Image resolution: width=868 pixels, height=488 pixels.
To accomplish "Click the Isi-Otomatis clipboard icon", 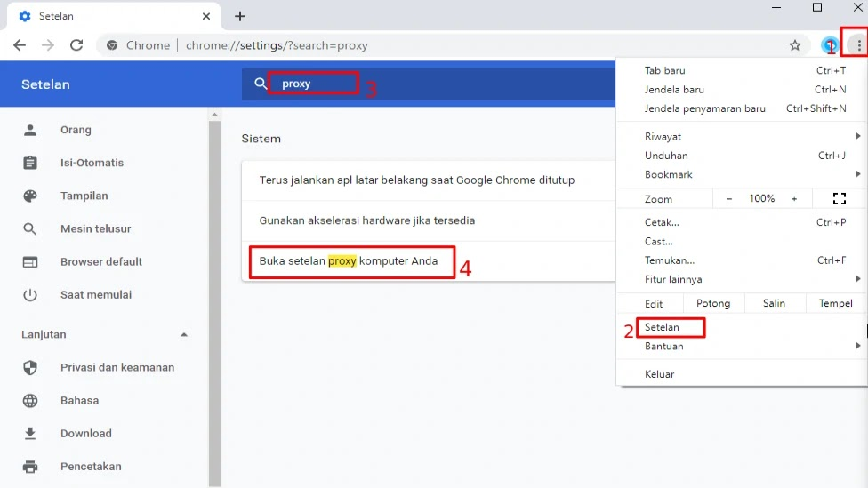I will point(30,163).
